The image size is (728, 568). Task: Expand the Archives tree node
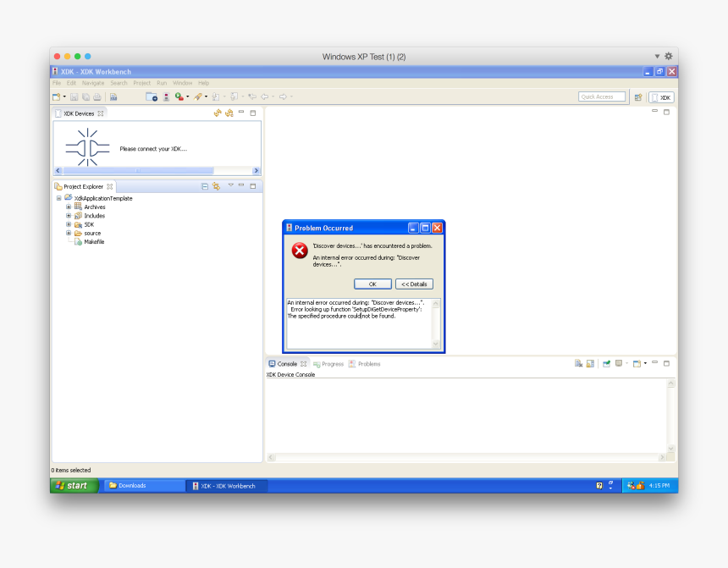tap(69, 207)
